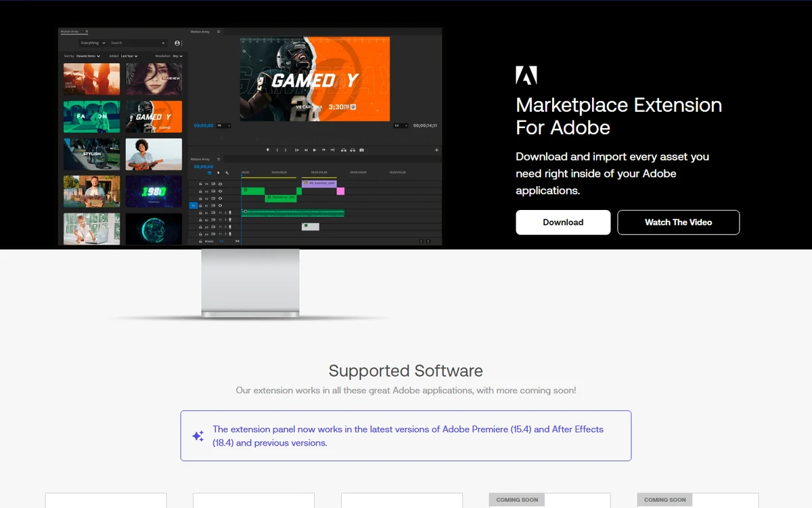Select the pink clip on track V3
The width and height of the screenshot is (812, 508).
pyautogui.click(x=340, y=191)
